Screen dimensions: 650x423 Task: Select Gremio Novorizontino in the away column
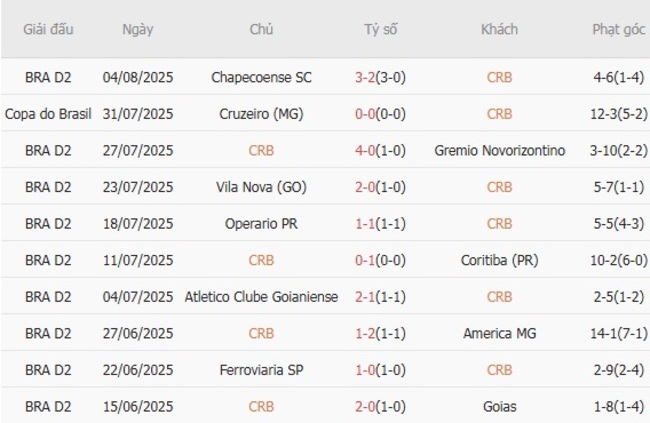tap(499, 151)
